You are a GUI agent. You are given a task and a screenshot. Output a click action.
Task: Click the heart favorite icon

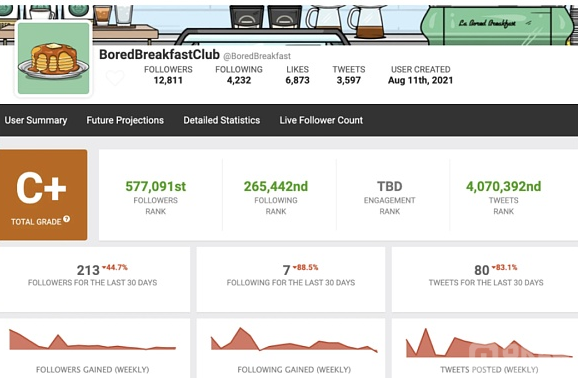click(x=115, y=78)
